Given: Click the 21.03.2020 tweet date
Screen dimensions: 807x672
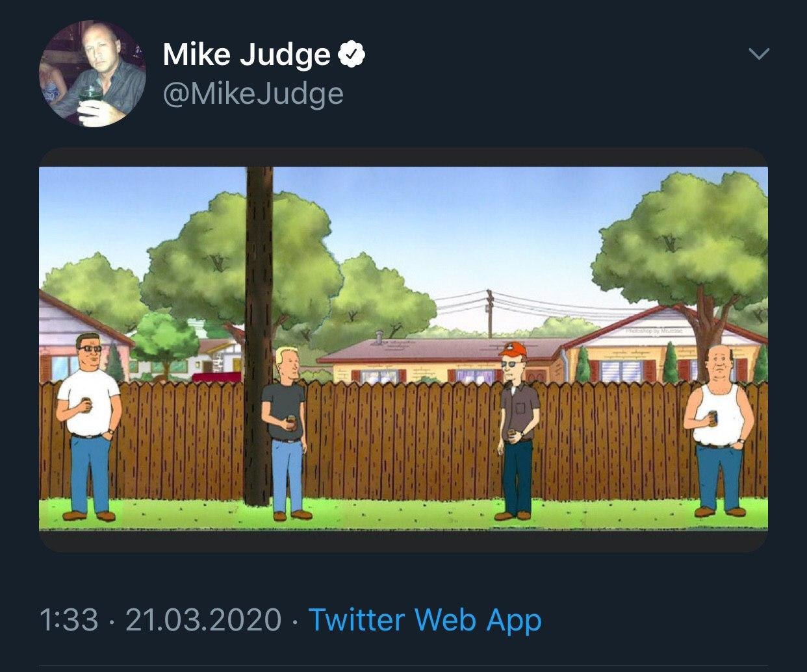Looking at the screenshot, I should [203, 619].
